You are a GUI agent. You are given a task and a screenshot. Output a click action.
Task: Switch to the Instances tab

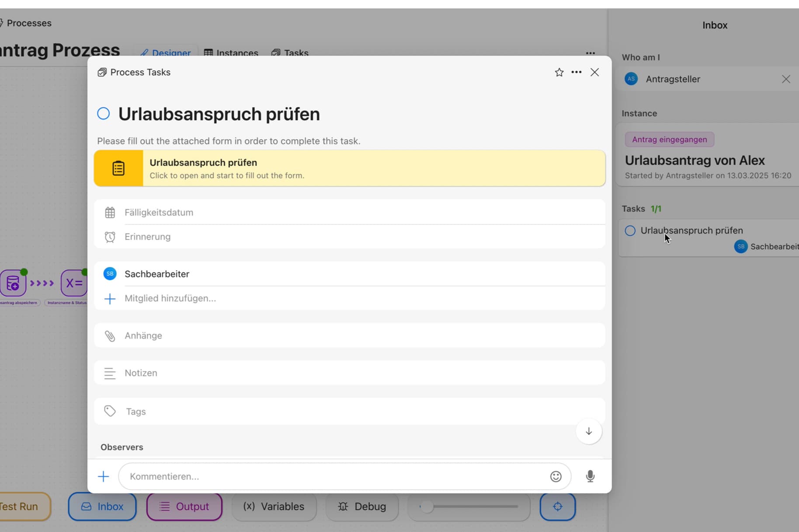pyautogui.click(x=231, y=53)
